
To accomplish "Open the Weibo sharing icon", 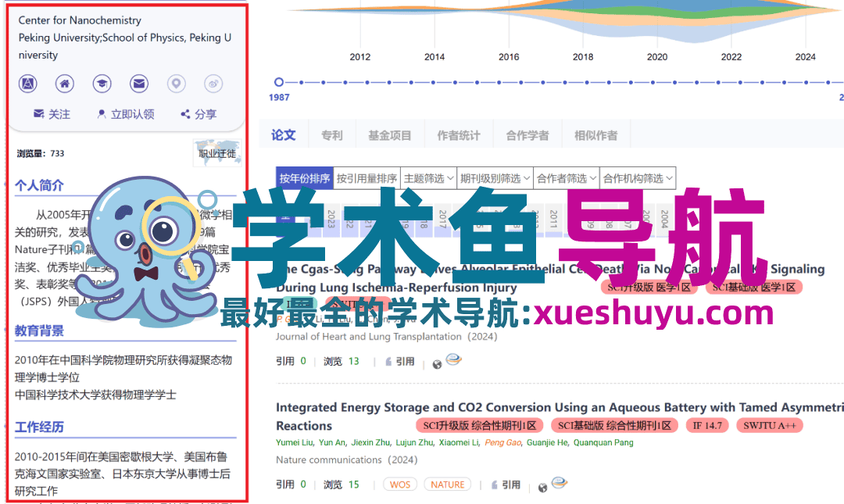I will click(213, 84).
